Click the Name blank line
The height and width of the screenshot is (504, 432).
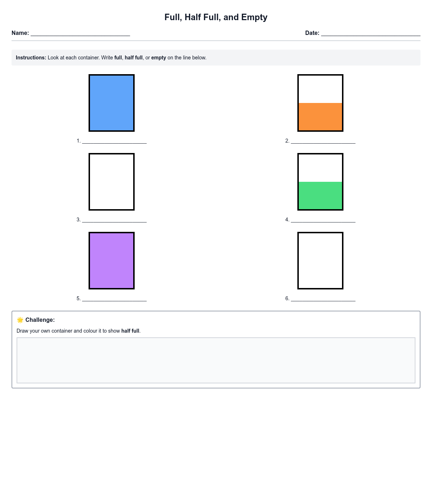tap(80, 33)
